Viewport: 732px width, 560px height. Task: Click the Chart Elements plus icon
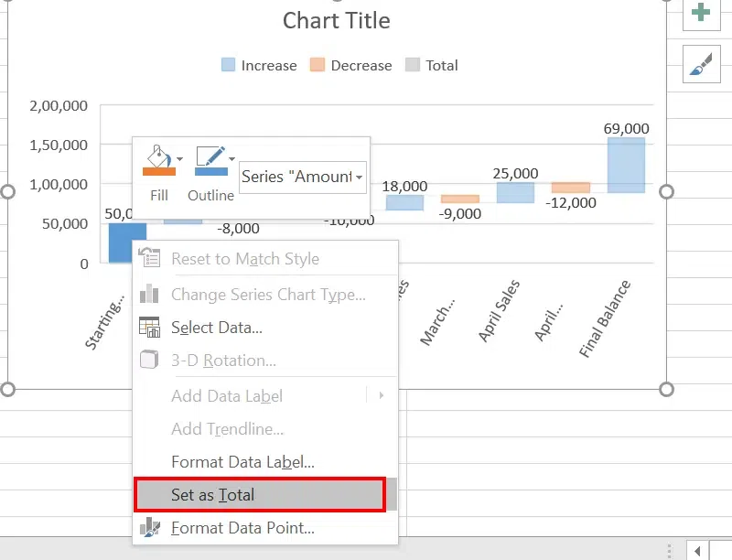click(x=700, y=13)
